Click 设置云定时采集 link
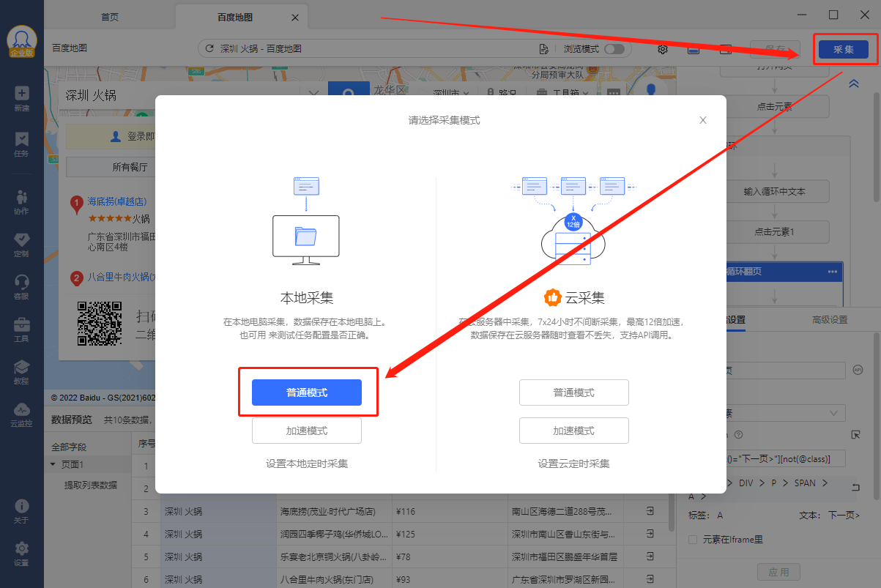 coord(574,464)
